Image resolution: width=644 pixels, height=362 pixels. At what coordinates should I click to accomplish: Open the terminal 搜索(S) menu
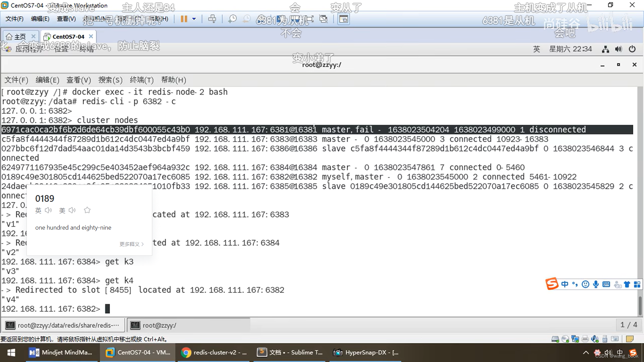click(x=110, y=80)
